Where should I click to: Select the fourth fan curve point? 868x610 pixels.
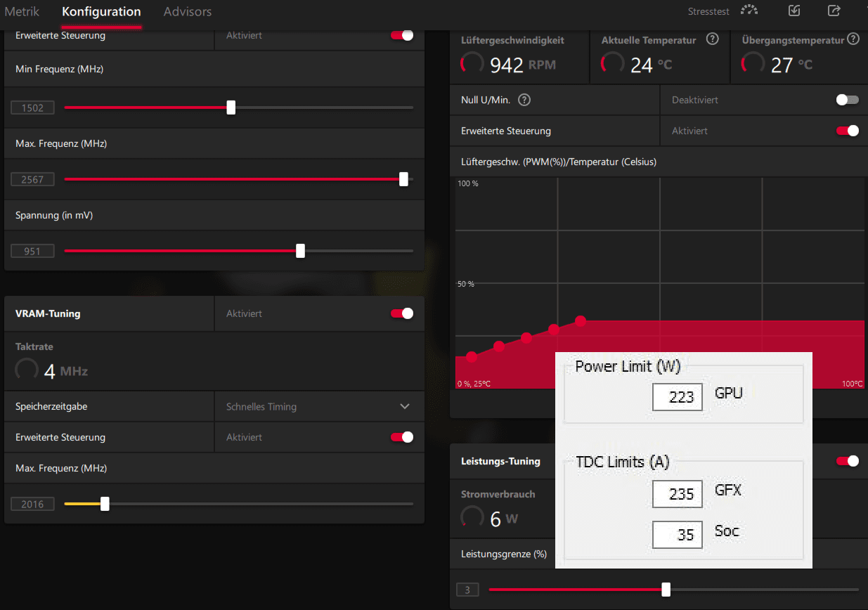click(x=554, y=329)
